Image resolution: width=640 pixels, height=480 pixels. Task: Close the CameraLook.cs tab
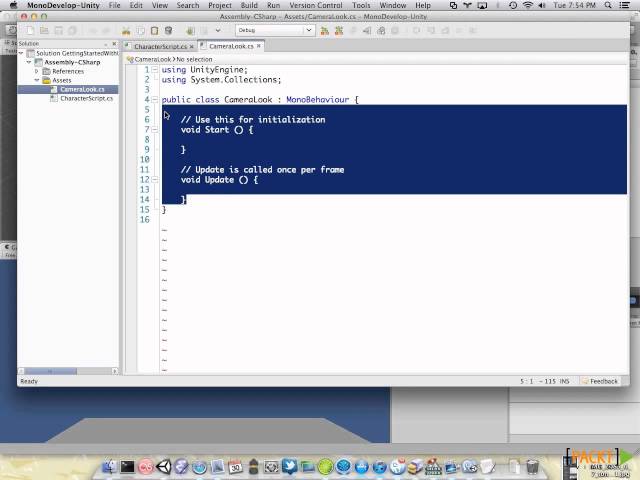(x=258, y=46)
